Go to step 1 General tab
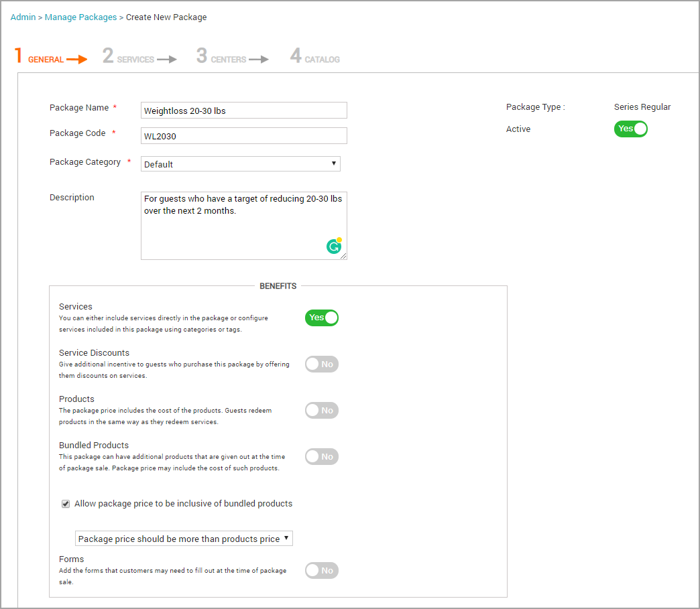The width and height of the screenshot is (700, 609). [x=50, y=56]
